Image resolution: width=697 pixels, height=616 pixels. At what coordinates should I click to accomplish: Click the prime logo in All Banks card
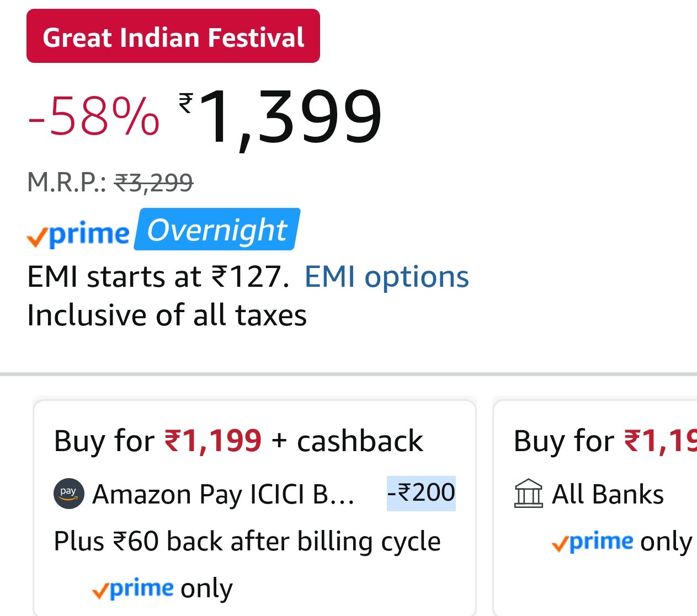pyautogui.click(x=592, y=542)
